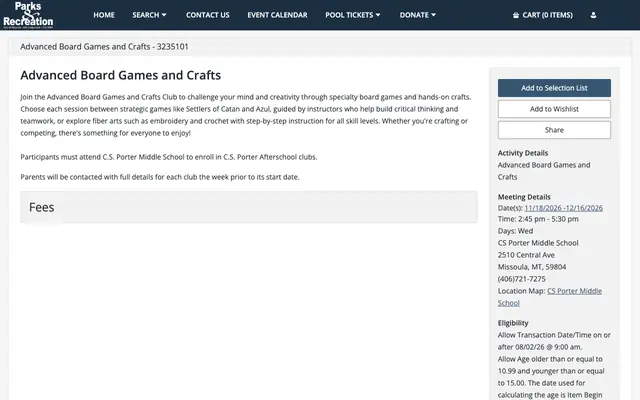Click the Activity Details label

tap(522, 153)
